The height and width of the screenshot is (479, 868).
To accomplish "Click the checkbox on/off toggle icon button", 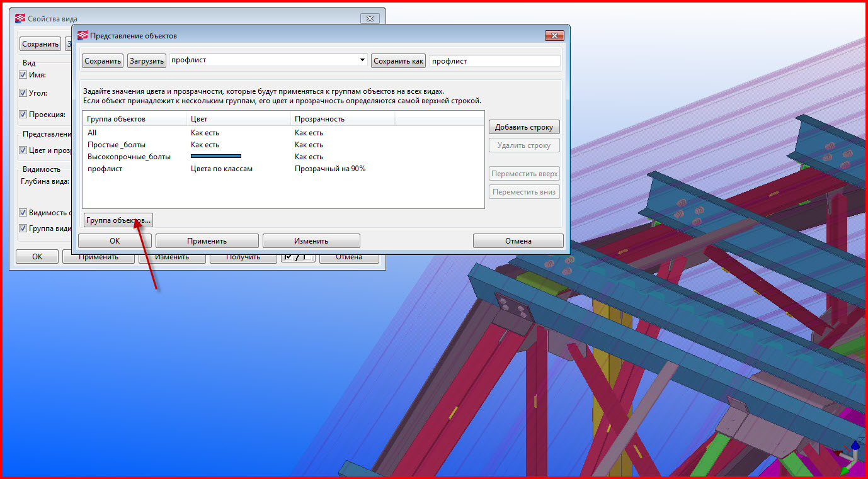I will pyautogui.click(x=297, y=257).
